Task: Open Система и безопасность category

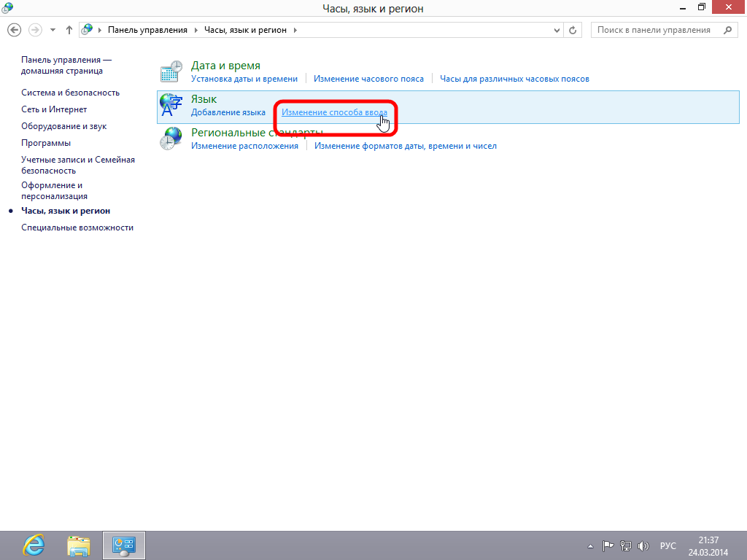Action: click(x=71, y=93)
